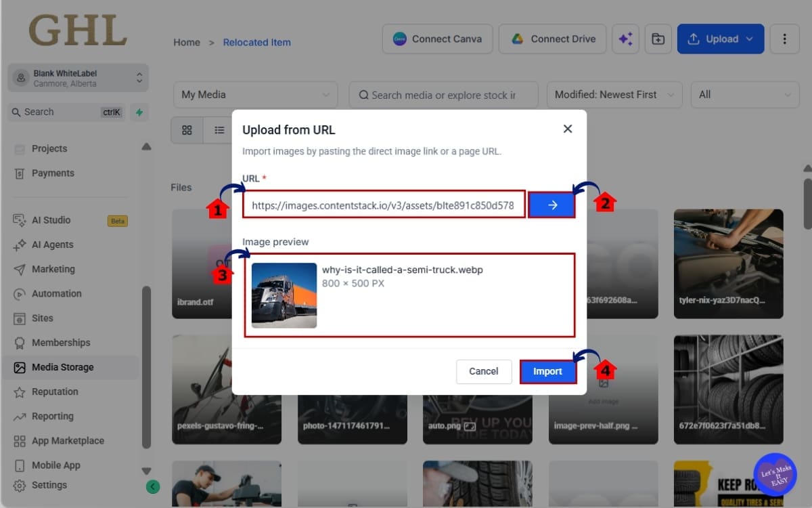Click the Files section label

pos(181,188)
